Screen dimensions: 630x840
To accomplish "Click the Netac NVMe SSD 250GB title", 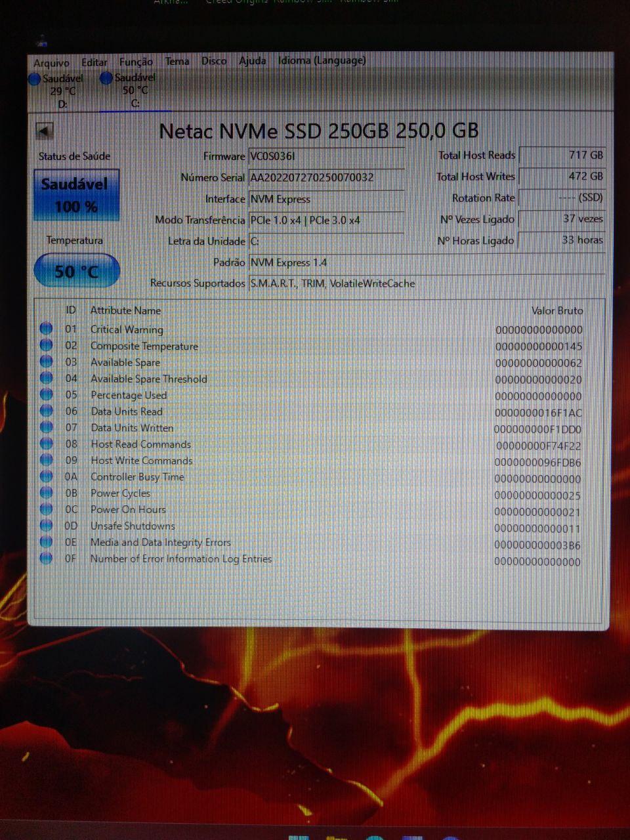I will click(319, 131).
